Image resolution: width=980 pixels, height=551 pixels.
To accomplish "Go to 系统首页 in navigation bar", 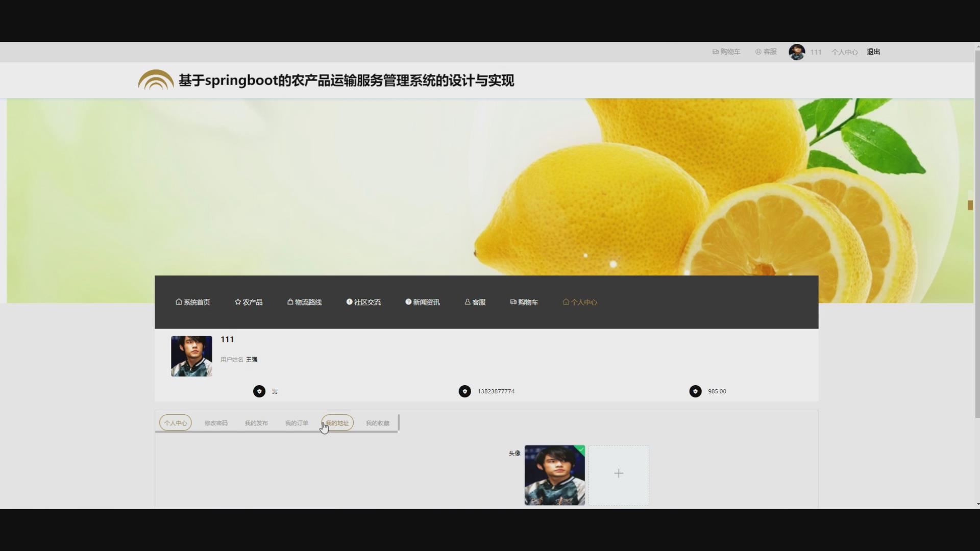I will coord(193,302).
